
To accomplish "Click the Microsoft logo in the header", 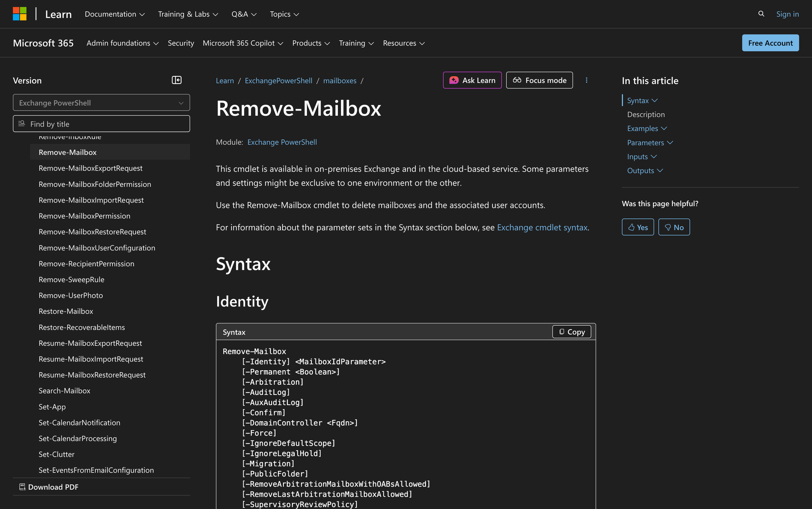I will [x=20, y=13].
